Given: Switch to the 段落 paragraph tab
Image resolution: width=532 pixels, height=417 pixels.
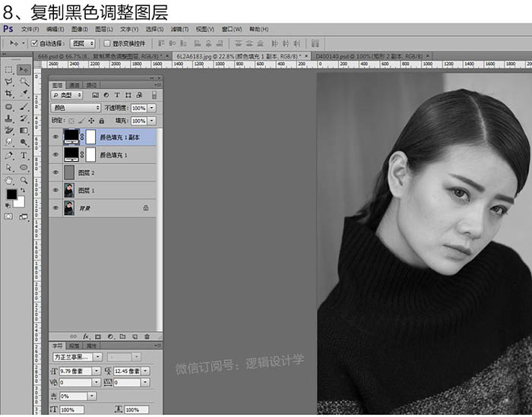Looking at the screenshot, I should [x=74, y=346].
